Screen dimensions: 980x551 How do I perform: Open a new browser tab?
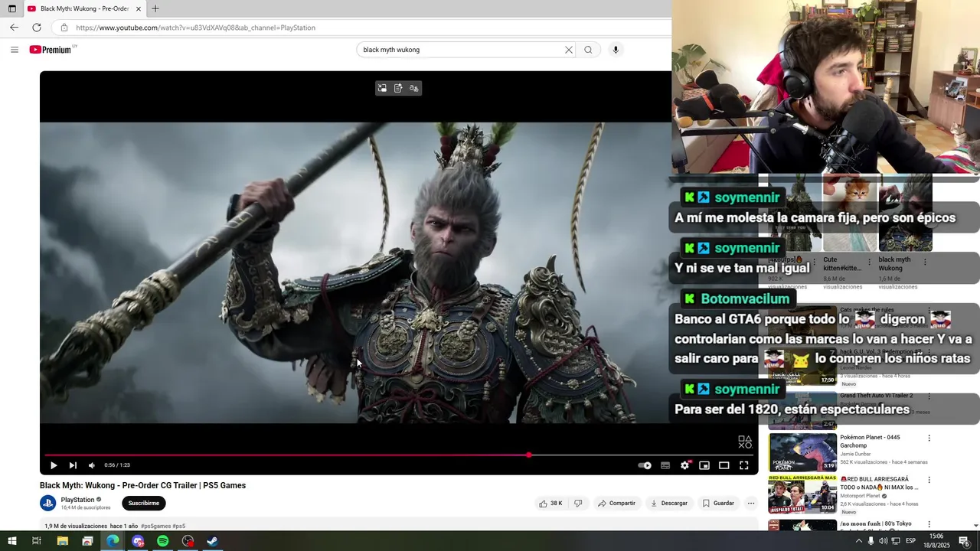click(155, 8)
